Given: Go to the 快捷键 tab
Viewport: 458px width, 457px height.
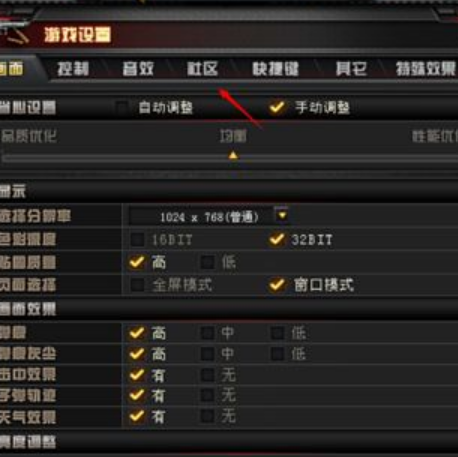Looking at the screenshot, I should click(x=275, y=69).
